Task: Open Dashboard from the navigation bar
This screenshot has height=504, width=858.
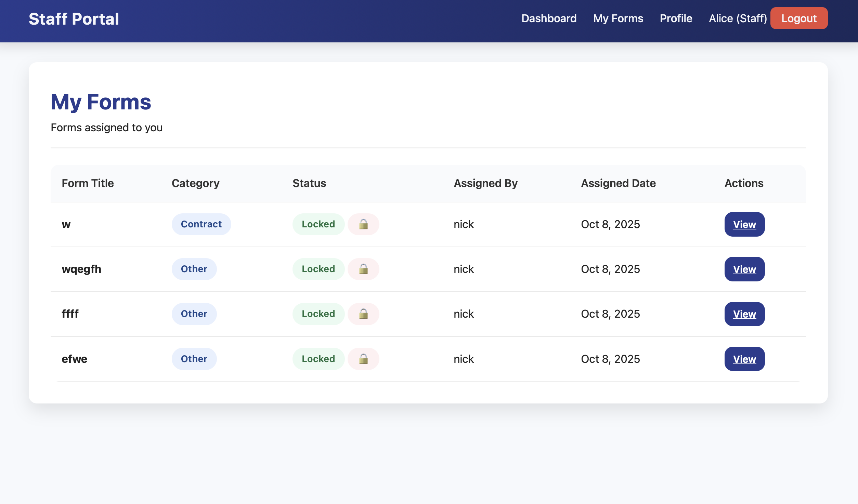Action: [x=549, y=18]
